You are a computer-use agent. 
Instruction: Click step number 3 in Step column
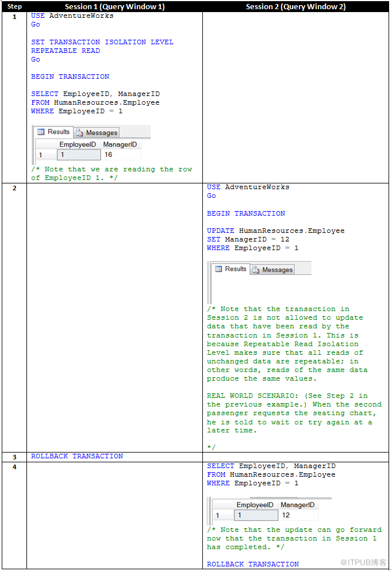(14, 457)
